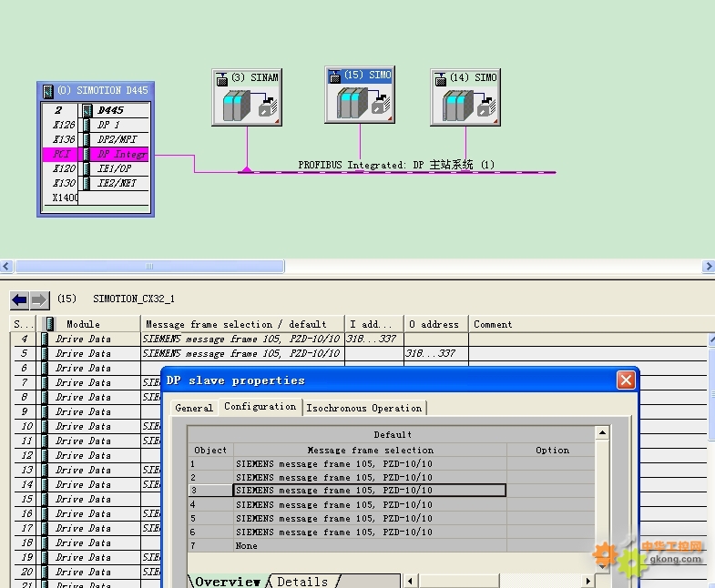
Task: Select the (14) SIMO station icon
Action: pyautogui.click(x=465, y=97)
